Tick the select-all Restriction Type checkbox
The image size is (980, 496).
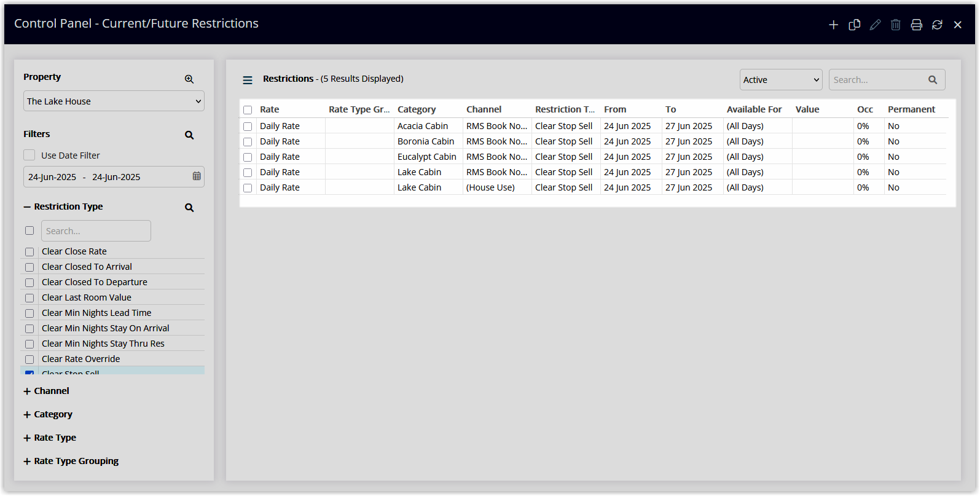coord(29,230)
